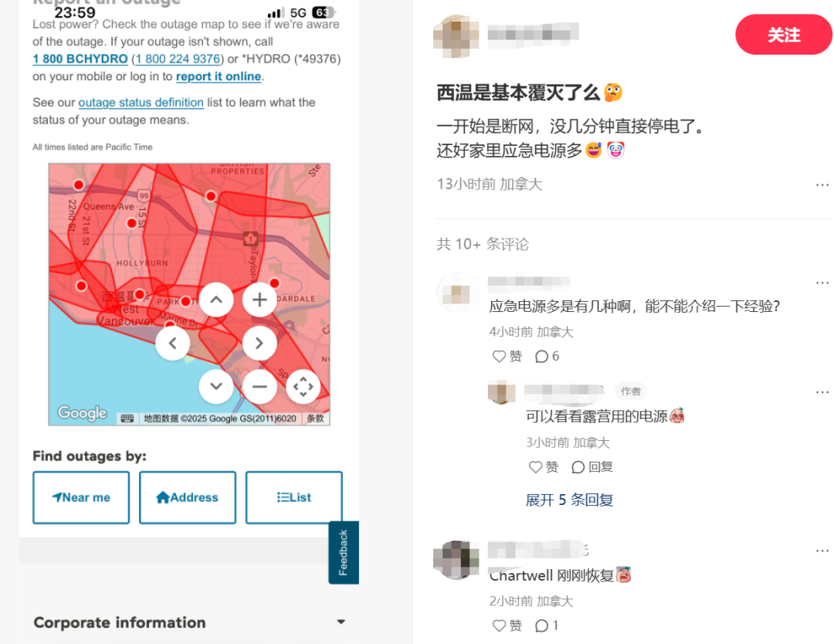The image size is (834, 644).
Task: Pan the outage map up
Action: (x=216, y=300)
